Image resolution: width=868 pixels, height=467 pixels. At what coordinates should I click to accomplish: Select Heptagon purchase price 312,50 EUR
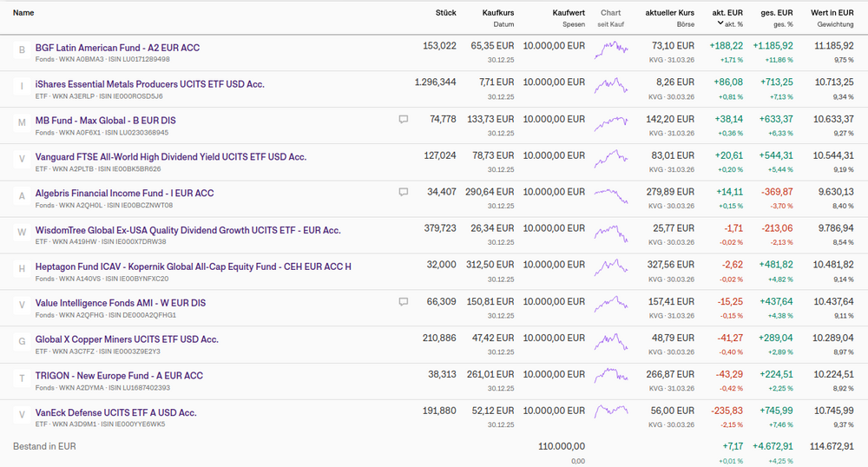pos(490,265)
